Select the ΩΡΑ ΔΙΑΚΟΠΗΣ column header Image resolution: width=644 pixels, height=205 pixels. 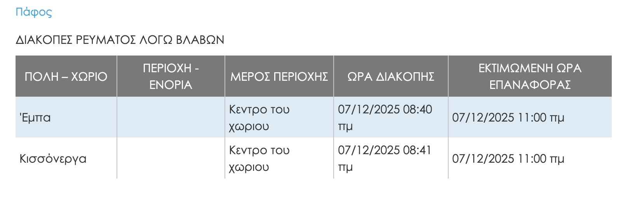(x=390, y=76)
